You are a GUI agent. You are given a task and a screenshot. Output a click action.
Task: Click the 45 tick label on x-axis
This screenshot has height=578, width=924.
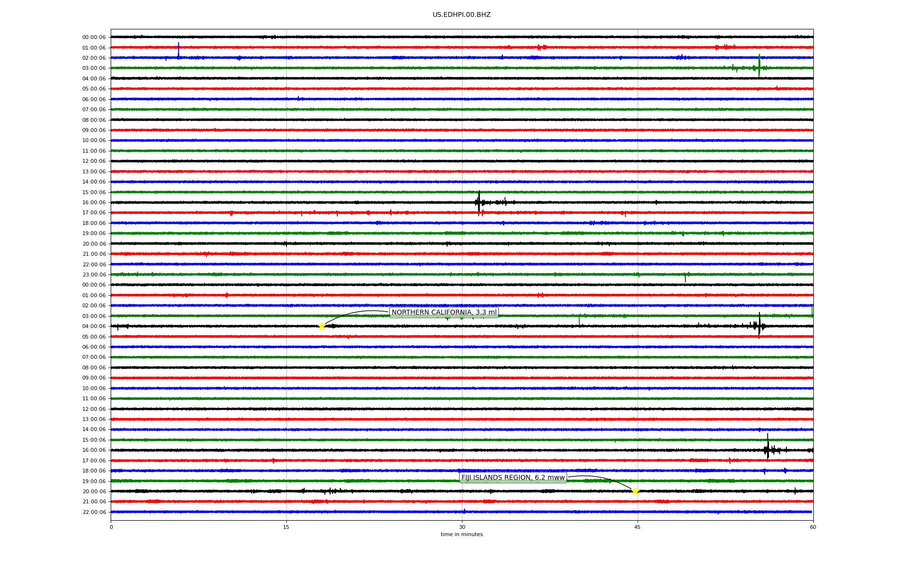[638, 527]
